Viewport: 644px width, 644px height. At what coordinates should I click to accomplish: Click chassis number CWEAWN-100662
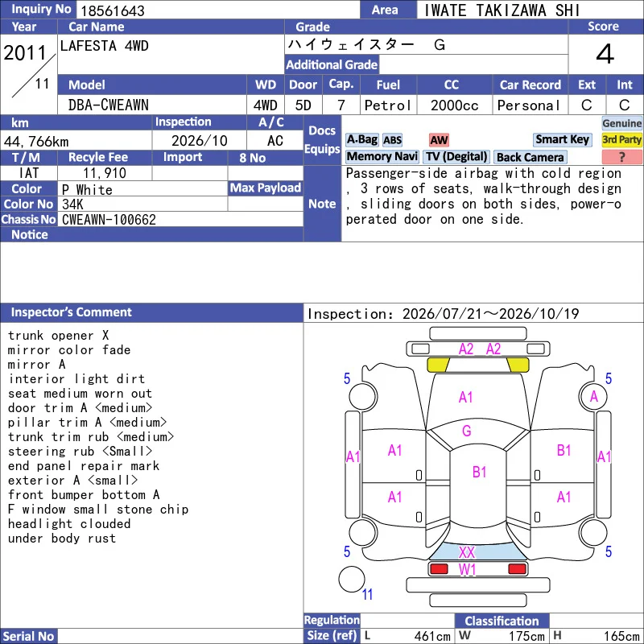[109, 220]
